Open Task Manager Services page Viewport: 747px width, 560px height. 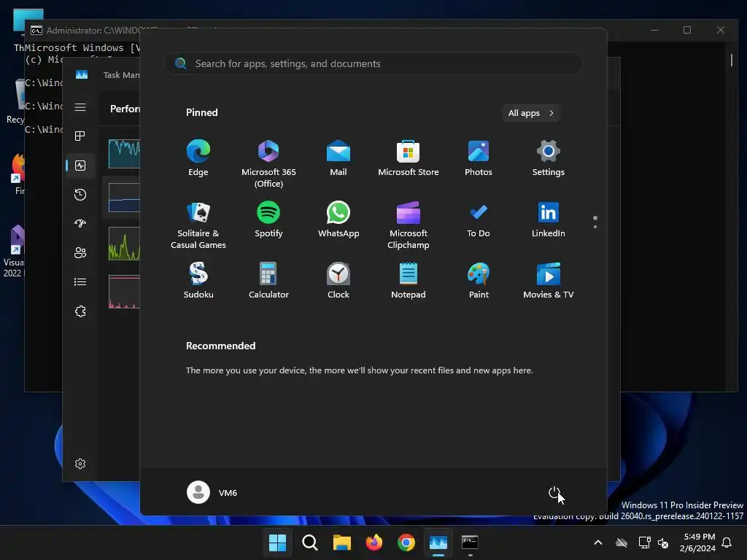click(x=80, y=311)
